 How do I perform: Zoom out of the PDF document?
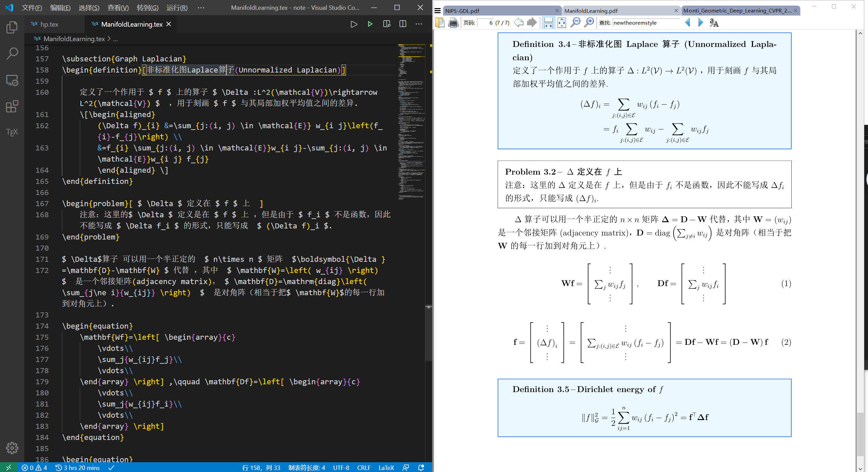pyautogui.click(x=575, y=23)
